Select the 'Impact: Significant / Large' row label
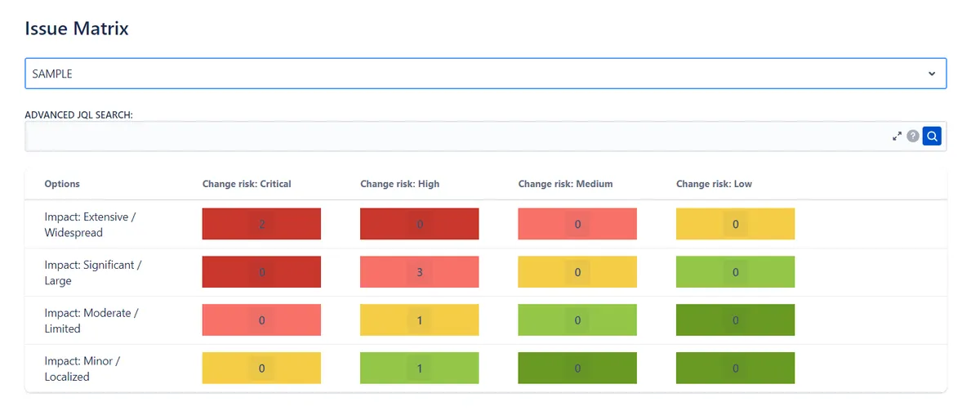 click(94, 273)
